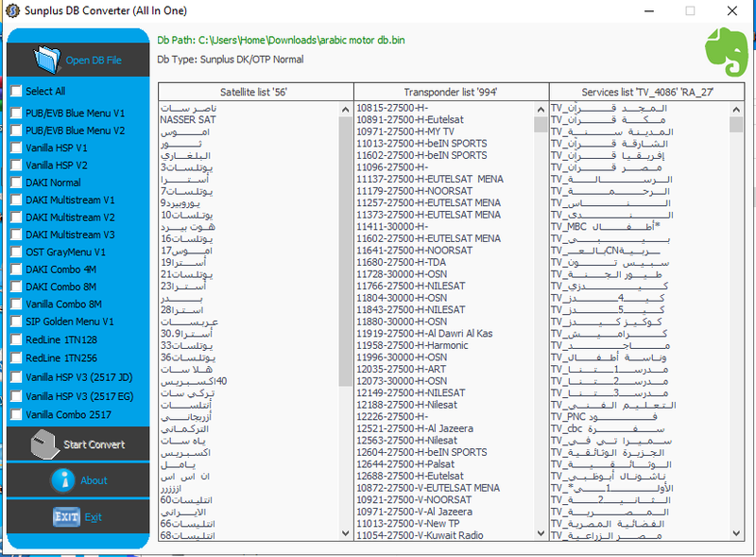This screenshot has width=756, height=557.
Task: Select transponder 12521-27500-H-Al Jazeera
Action: tap(415, 428)
